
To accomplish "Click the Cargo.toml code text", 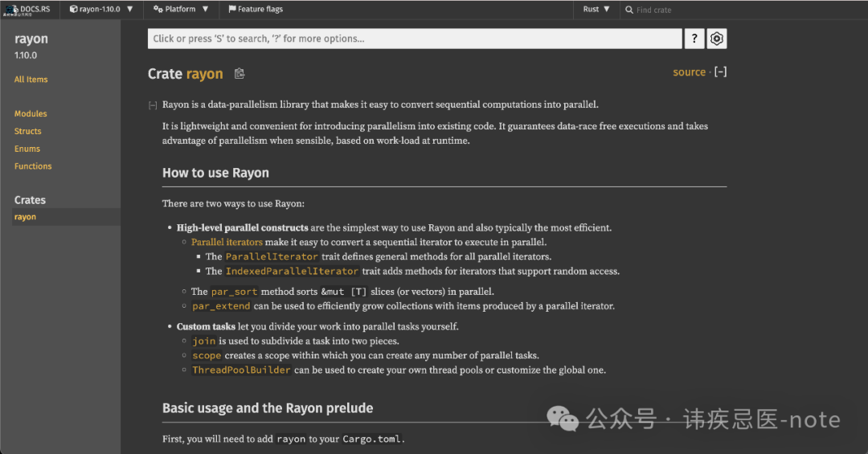I will 371,439.
